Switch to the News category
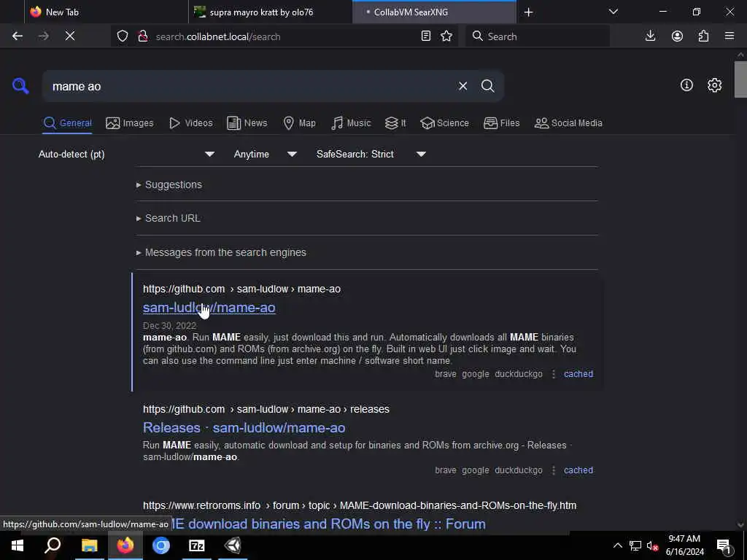The width and height of the screenshot is (747, 560). pos(247,122)
